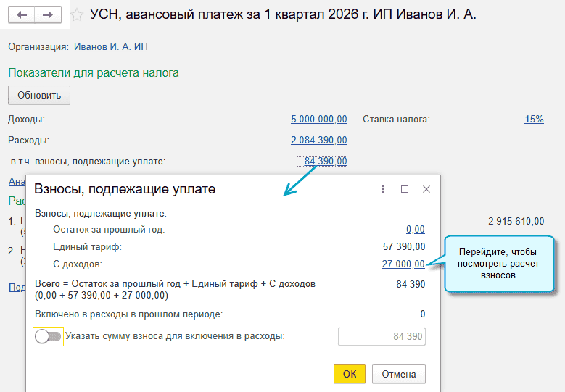Go back using the left arrow
The width and height of the screenshot is (565, 392).
coord(22,14)
